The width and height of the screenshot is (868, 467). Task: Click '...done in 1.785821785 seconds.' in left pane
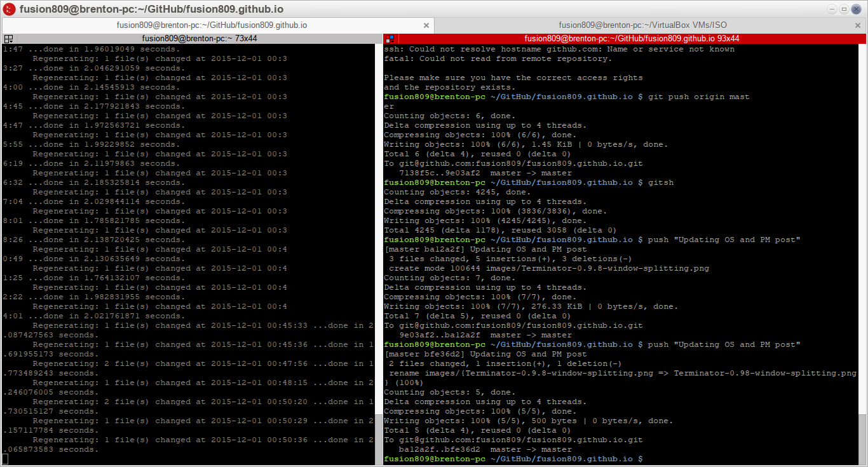click(107, 220)
